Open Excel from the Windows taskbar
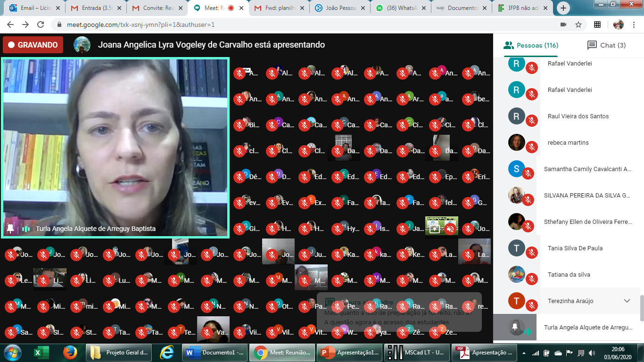 41,352
